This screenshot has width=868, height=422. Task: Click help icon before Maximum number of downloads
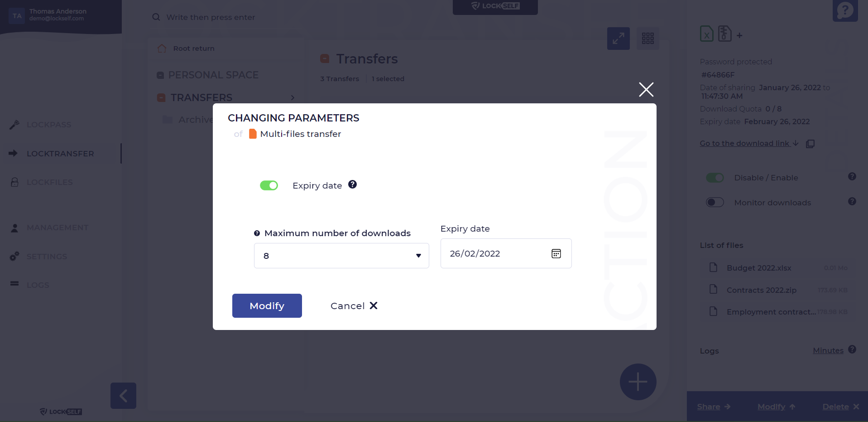click(257, 233)
